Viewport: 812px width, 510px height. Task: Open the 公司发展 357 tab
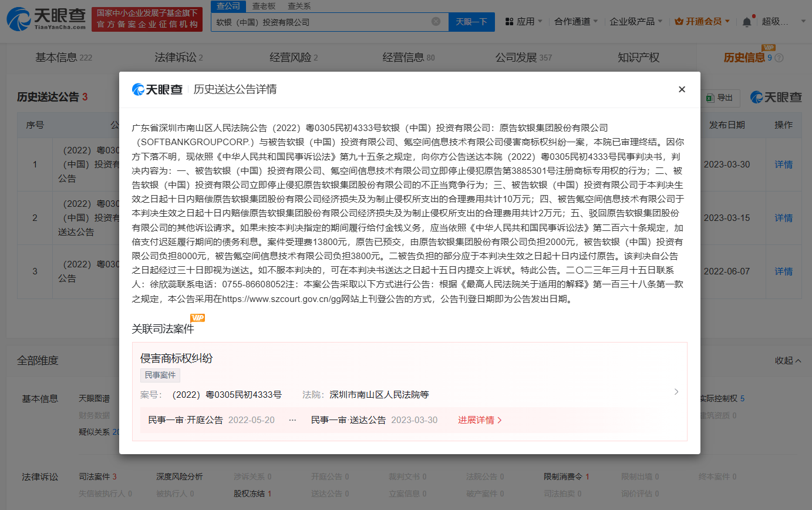pos(524,58)
